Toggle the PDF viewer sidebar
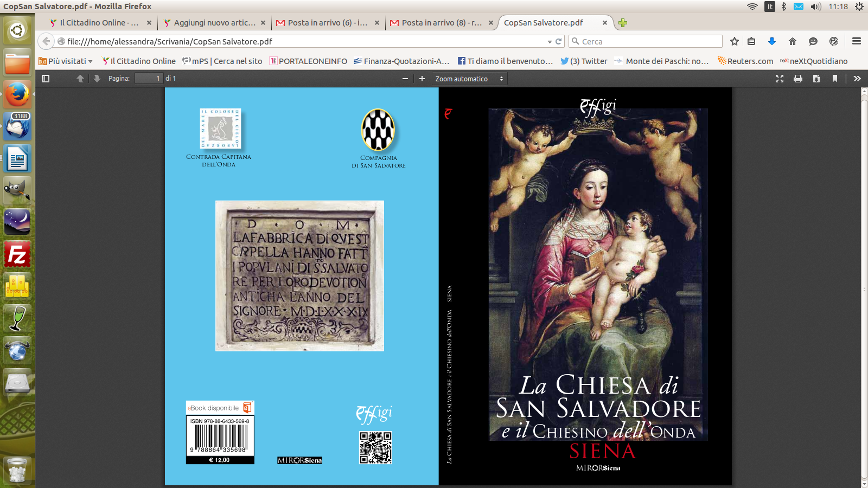Viewport: 868px width, 488px height. click(x=46, y=79)
